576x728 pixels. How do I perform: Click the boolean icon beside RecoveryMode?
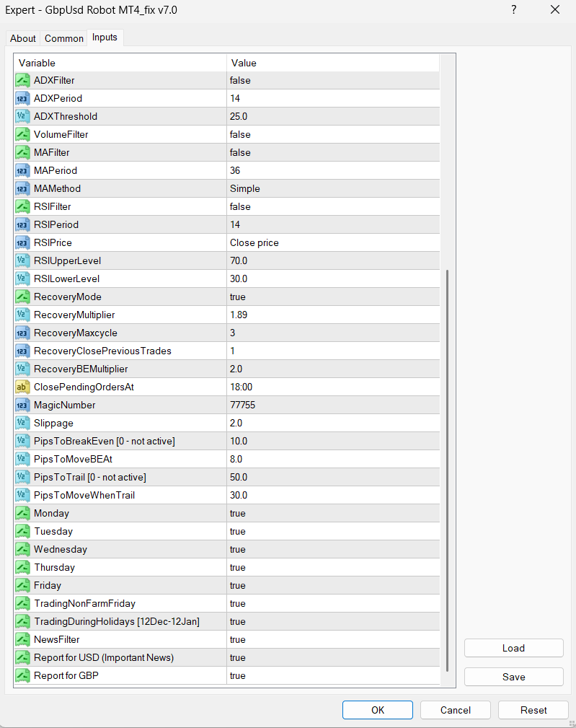(x=22, y=297)
